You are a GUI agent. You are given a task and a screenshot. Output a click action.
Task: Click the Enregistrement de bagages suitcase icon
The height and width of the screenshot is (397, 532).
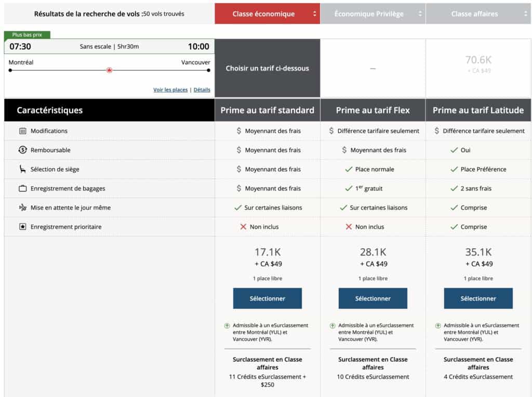[22, 188]
